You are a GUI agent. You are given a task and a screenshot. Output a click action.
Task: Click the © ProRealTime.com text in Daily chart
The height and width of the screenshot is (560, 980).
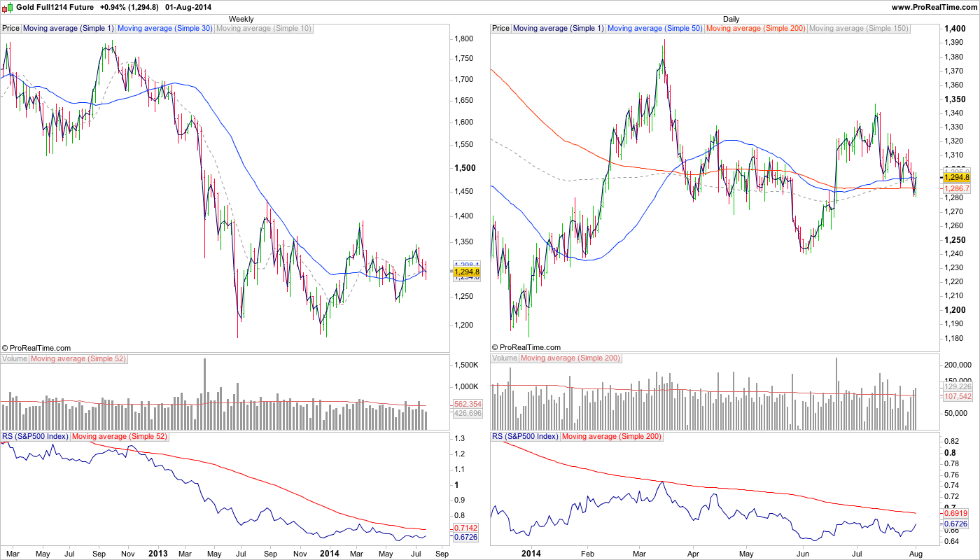(x=526, y=347)
